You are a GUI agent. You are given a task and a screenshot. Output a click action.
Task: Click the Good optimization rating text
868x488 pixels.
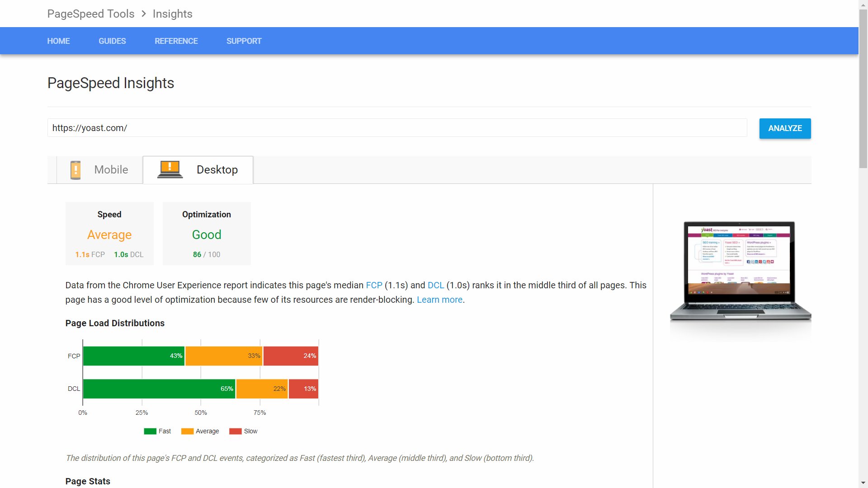coord(207,235)
